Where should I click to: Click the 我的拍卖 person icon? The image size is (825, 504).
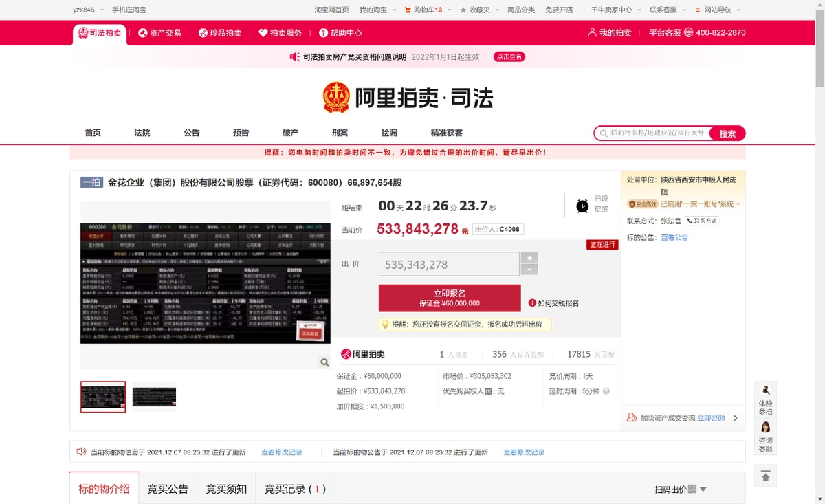[592, 32]
